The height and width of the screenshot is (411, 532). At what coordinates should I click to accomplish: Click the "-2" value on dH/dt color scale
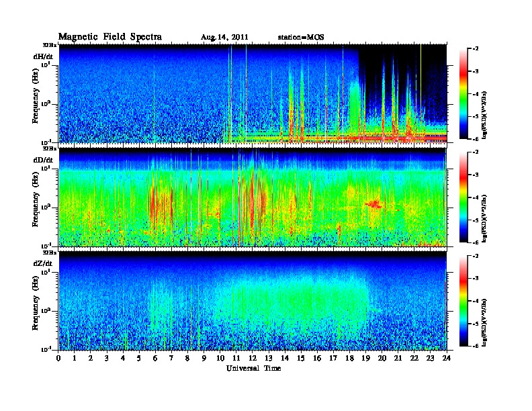coord(476,49)
